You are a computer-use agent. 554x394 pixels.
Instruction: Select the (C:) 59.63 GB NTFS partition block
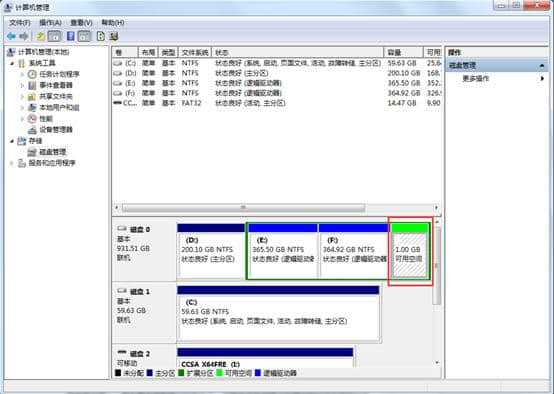pos(278,314)
